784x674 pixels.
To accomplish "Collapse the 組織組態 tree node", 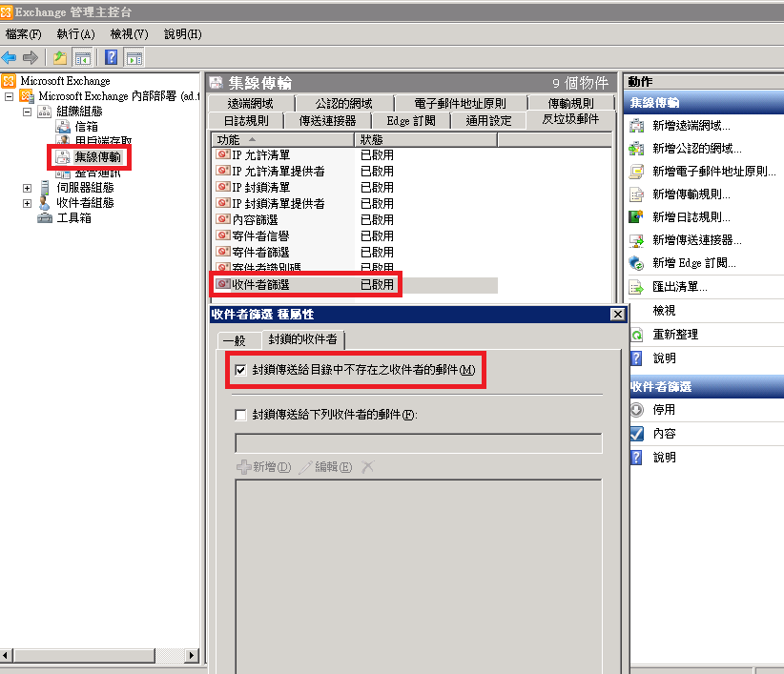I will 27,112.
